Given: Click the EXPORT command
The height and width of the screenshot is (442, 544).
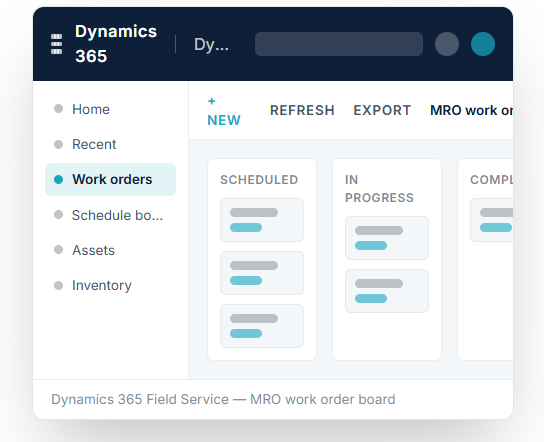Looking at the screenshot, I should click(382, 110).
